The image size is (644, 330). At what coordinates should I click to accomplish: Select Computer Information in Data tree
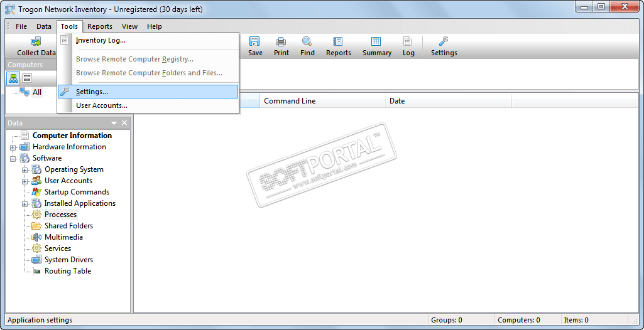point(72,136)
